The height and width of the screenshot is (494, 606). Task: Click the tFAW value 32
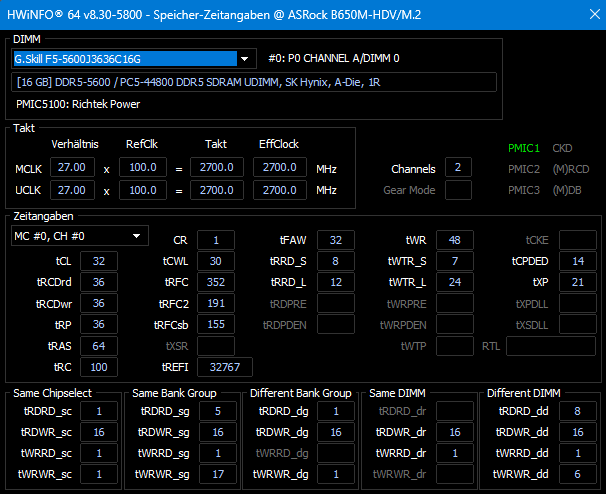pyautogui.click(x=335, y=240)
